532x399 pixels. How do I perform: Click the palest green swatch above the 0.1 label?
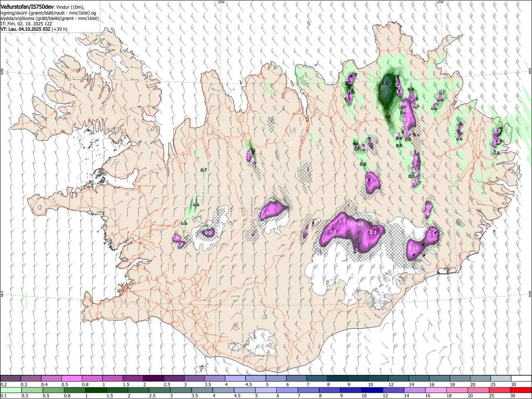click(11, 390)
